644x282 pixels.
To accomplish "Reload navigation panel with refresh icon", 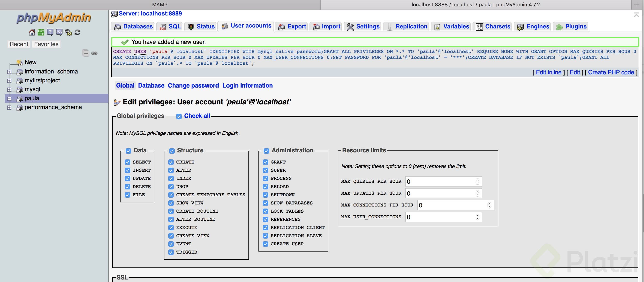I will click(x=77, y=32).
